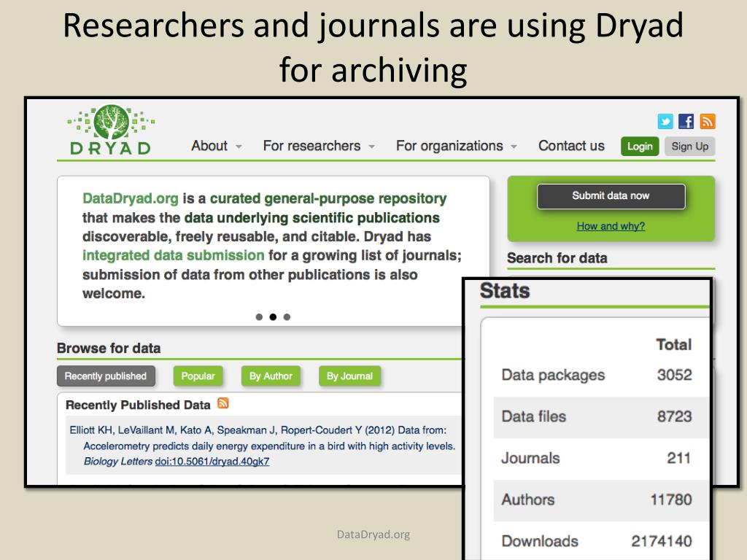Open the Facebook icon link
Viewport: 747px width, 560px height.
point(686,122)
